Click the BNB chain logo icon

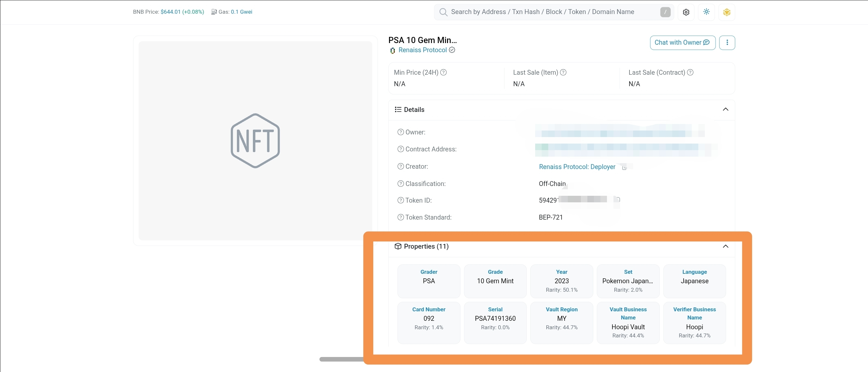727,12
